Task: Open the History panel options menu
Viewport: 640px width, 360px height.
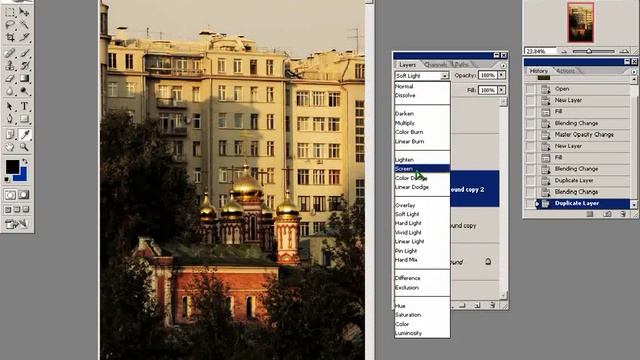Action: (x=634, y=71)
